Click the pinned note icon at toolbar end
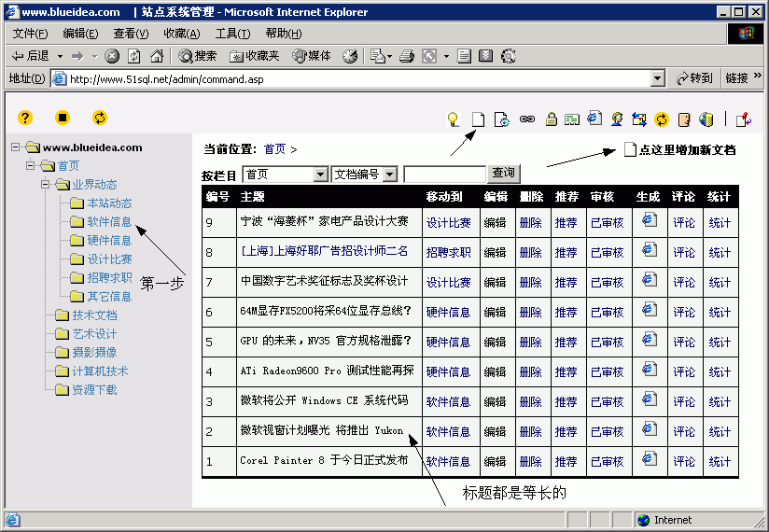769x532 pixels. (x=744, y=119)
